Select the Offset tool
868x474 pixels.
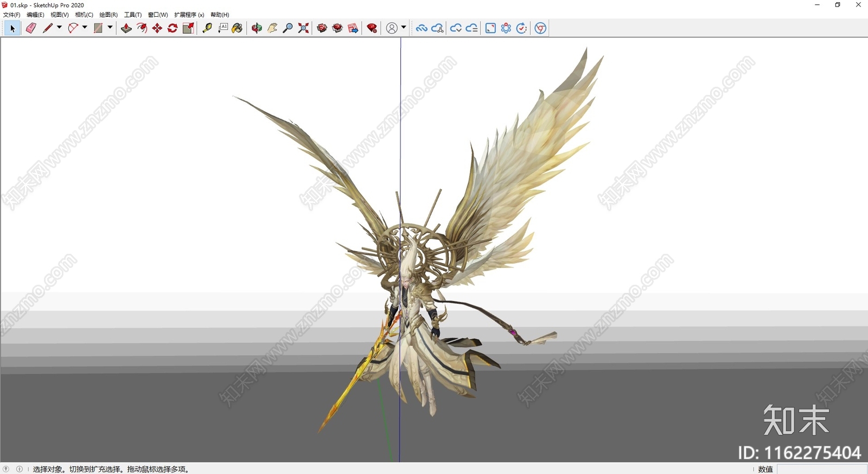(x=142, y=28)
